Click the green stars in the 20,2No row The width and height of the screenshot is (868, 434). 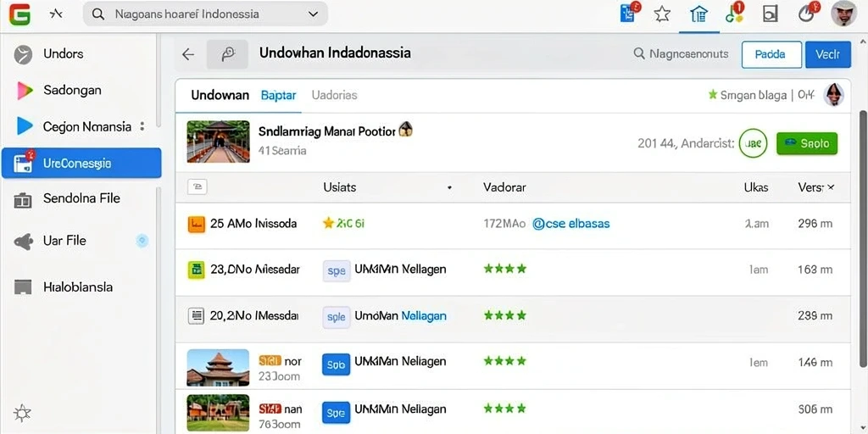tap(505, 315)
